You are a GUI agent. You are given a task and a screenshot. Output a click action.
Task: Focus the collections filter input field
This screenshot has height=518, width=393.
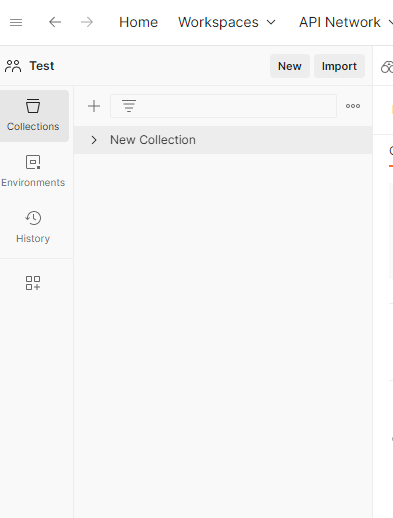223,106
